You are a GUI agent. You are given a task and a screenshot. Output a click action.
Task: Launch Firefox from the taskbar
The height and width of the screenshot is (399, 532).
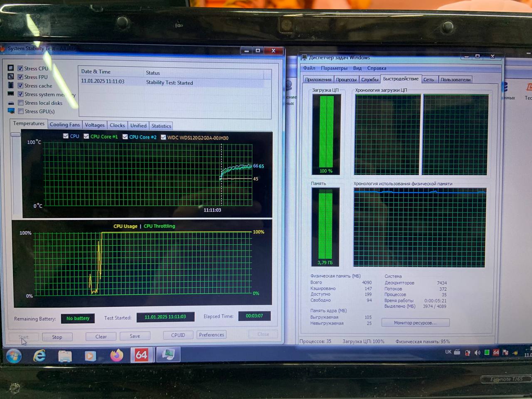click(117, 355)
